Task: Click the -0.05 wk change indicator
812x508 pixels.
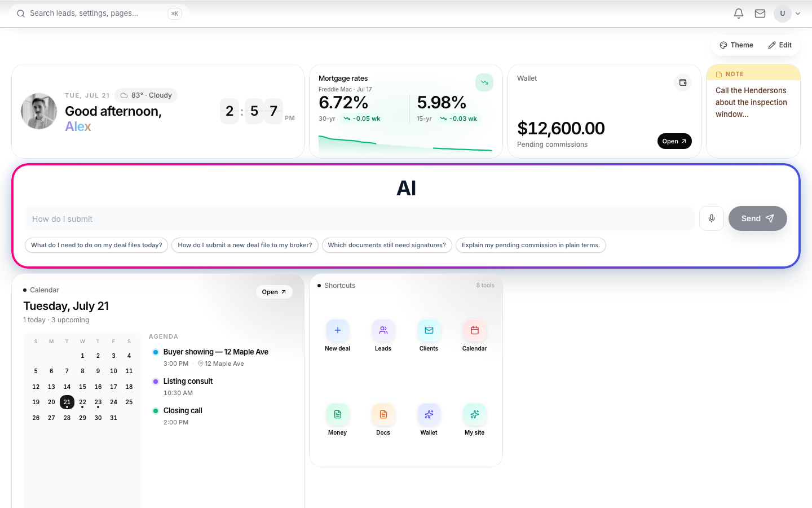Action: (x=362, y=119)
